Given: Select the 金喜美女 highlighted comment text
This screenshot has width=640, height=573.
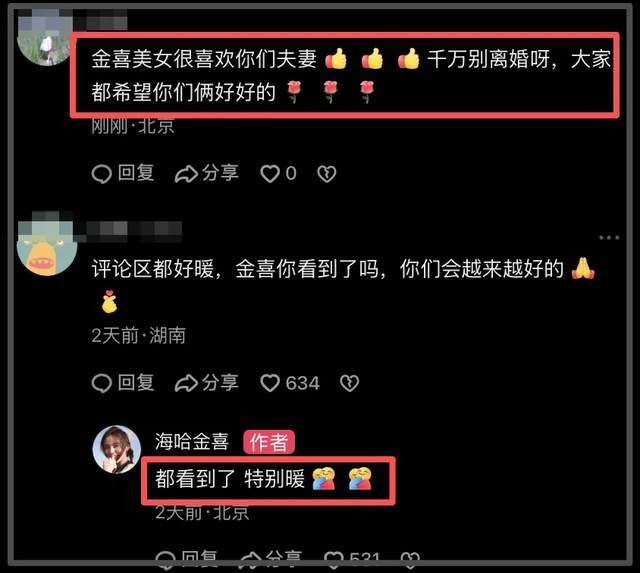Looking at the screenshot, I should pyautogui.click(x=351, y=76).
